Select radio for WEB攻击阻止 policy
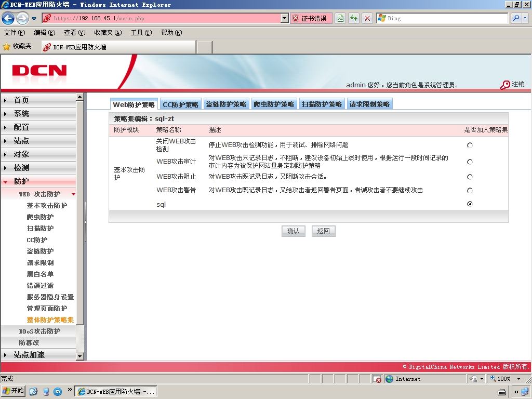 pos(470,177)
